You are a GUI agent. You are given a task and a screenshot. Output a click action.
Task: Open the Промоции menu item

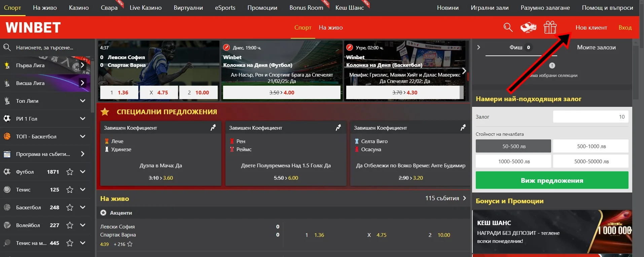(x=262, y=8)
